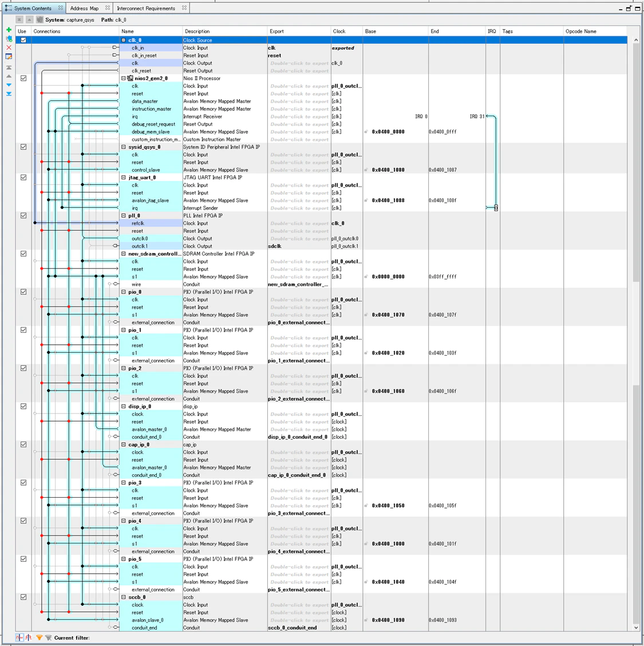The image size is (644, 646).
Task: Collapse the pio_1 component tree
Action: (x=124, y=330)
